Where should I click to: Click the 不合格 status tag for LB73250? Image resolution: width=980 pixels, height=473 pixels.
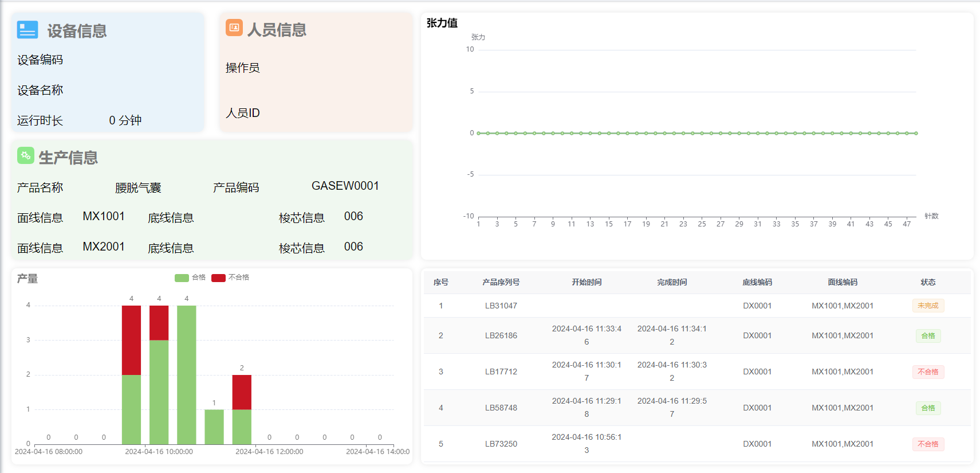click(928, 444)
